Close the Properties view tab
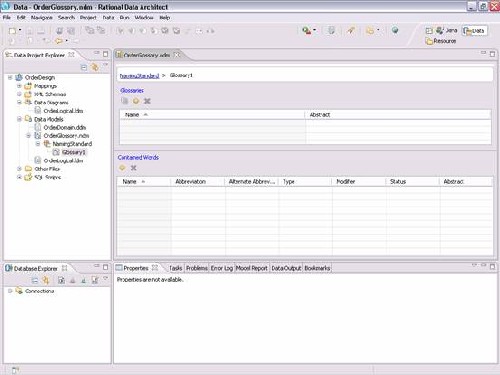 pyautogui.click(x=155, y=268)
